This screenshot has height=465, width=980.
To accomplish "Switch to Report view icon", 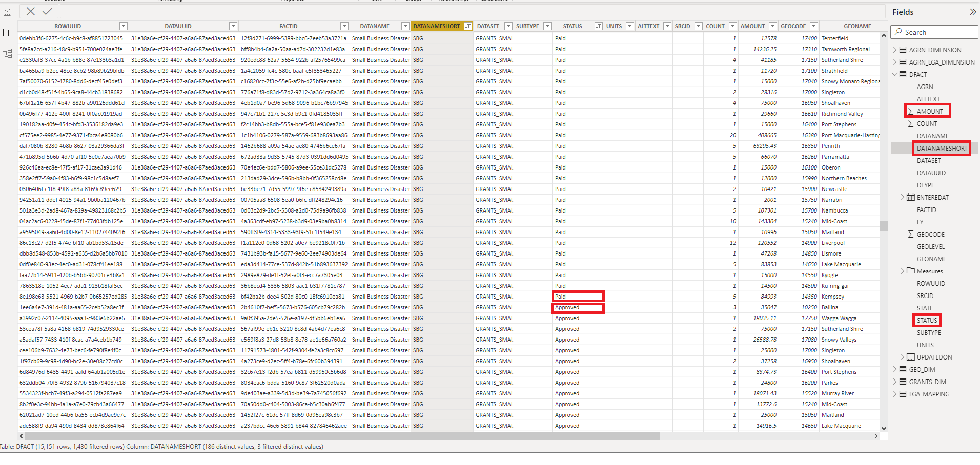I will [7, 12].
